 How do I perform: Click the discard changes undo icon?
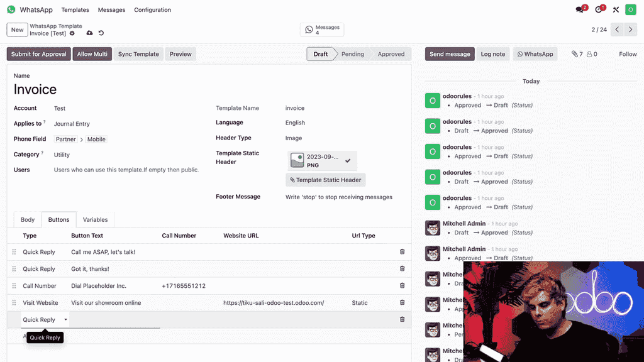(101, 33)
